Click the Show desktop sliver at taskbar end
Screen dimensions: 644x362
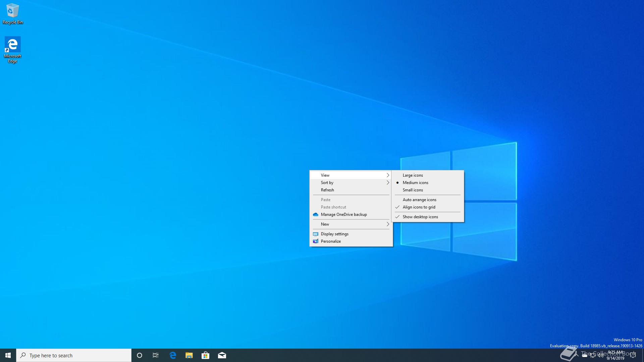(x=643, y=355)
